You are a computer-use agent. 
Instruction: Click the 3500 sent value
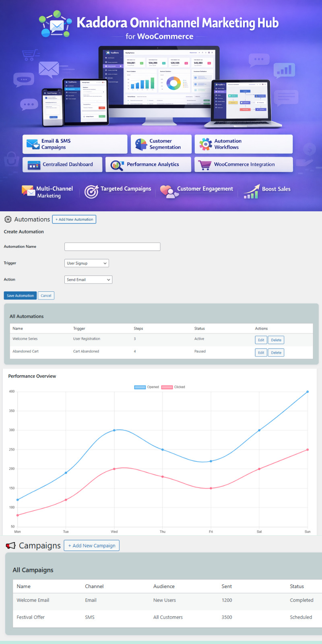tap(227, 617)
